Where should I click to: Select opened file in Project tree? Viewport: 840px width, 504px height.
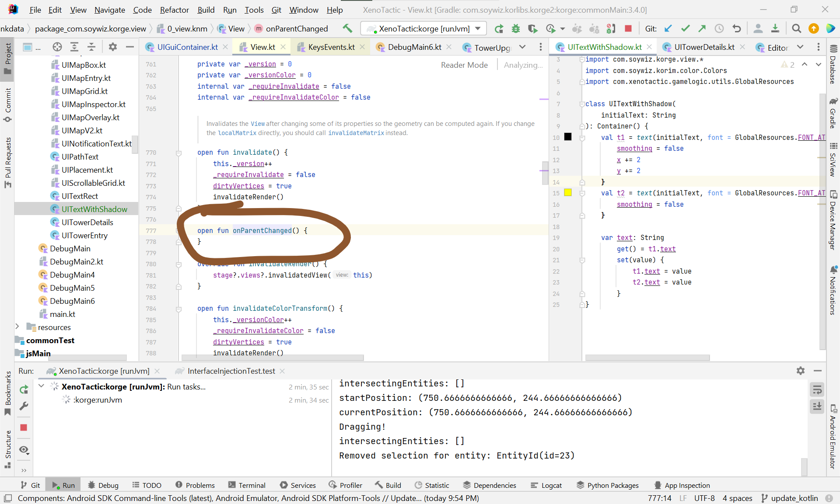[x=57, y=47]
